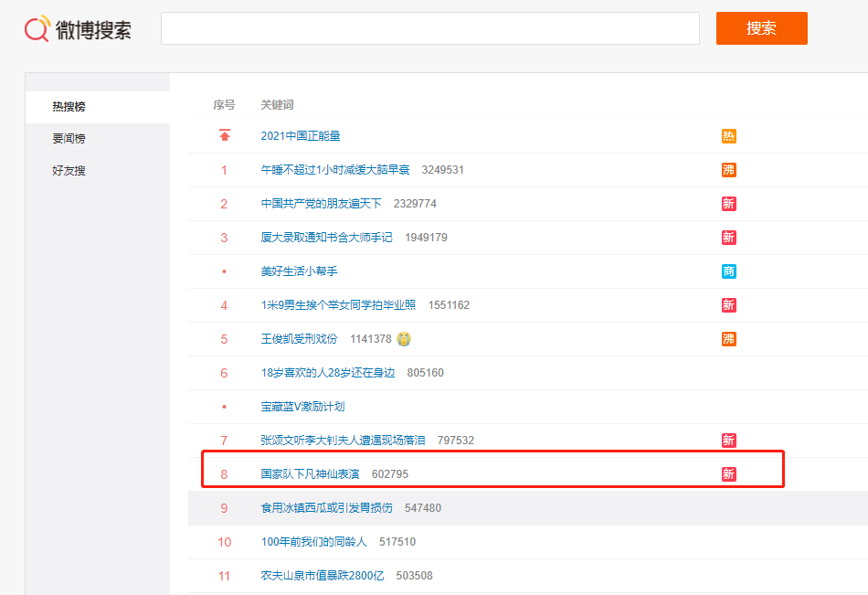Click the orange 搜索 button

click(762, 28)
